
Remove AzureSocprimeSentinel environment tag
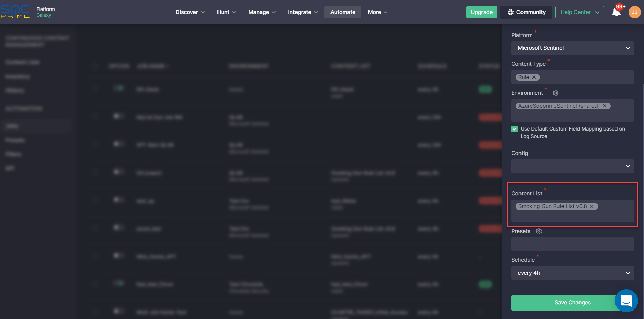pyautogui.click(x=605, y=106)
